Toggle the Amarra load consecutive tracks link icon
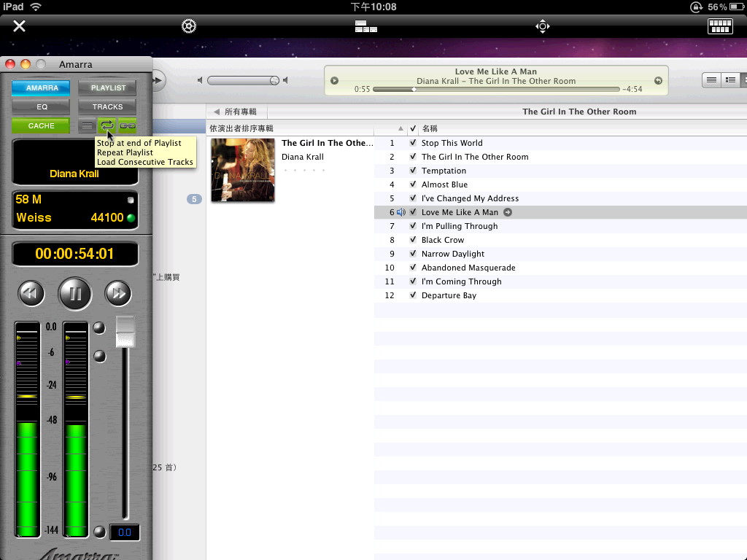 pyautogui.click(x=127, y=125)
